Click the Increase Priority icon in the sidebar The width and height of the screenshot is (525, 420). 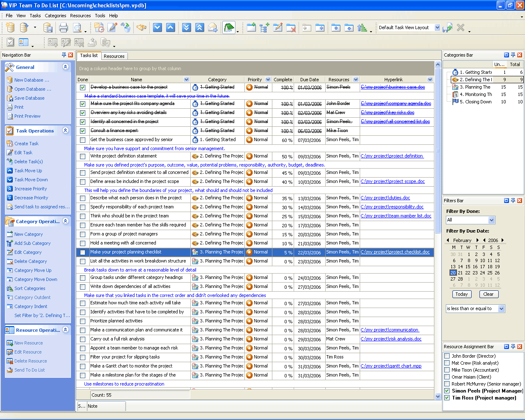coord(10,189)
